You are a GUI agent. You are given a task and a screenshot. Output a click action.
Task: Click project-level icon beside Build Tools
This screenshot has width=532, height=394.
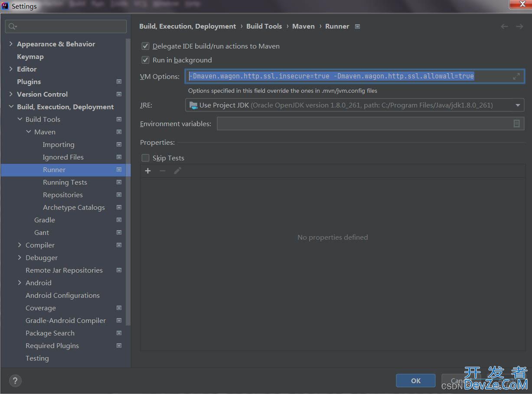[119, 119]
